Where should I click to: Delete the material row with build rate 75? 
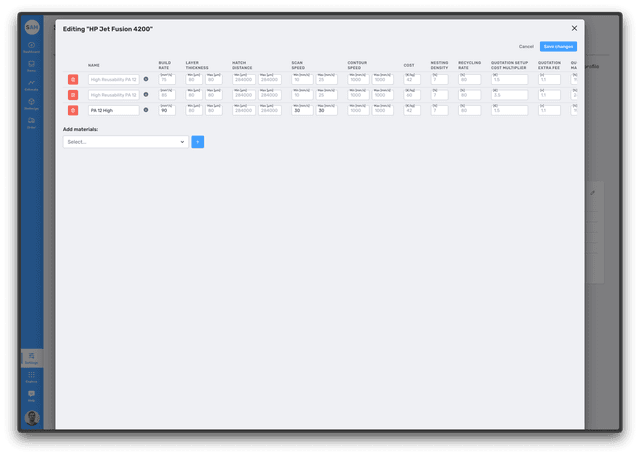tap(73, 79)
